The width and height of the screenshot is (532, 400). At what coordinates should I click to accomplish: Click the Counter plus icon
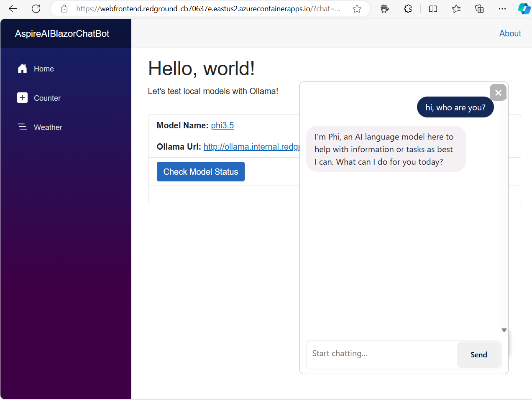[x=22, y=98]
